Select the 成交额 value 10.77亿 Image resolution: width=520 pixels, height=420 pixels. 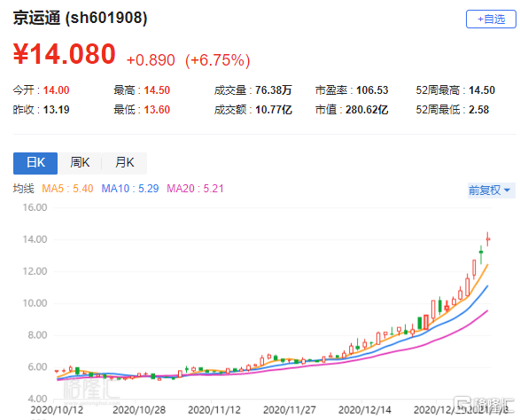click(x=274, y=110)
